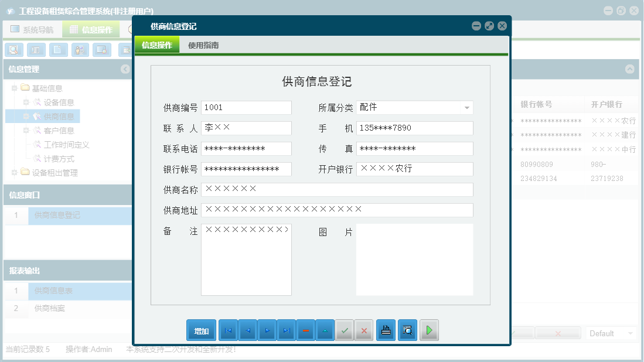This screenshot has width=644, height=362.
Task: Click the document page toolbar icon
Action: (x=58, y=50)
